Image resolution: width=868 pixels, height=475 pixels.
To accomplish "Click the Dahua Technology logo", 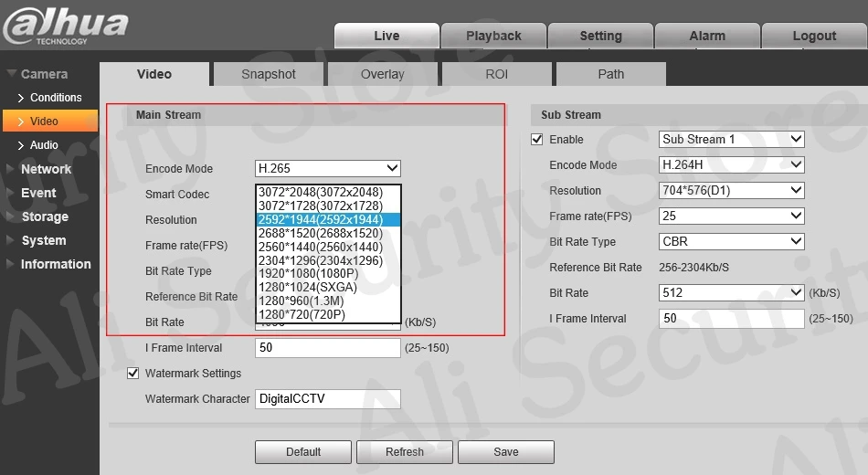I will pos(65,26).
